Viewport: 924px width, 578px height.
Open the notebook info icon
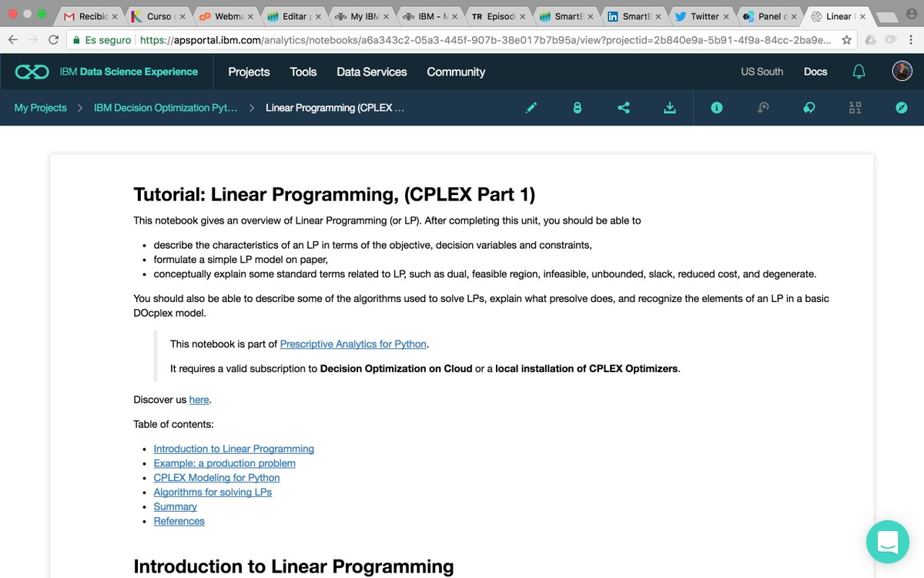click(717, 108)
